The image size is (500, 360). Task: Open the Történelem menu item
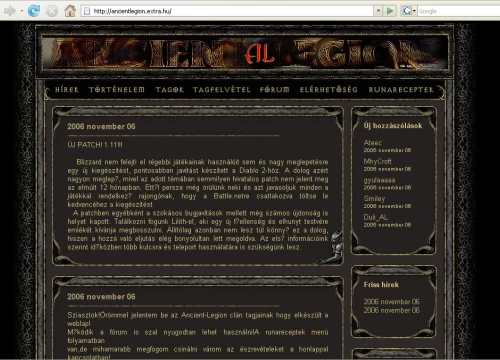click(x=117, y=90)
